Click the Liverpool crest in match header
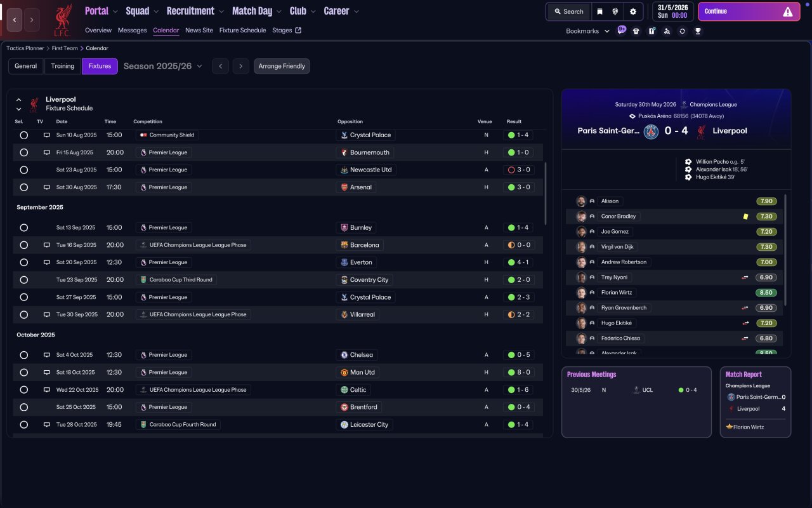This screenshot has width=812, height=508. (702, 131)
